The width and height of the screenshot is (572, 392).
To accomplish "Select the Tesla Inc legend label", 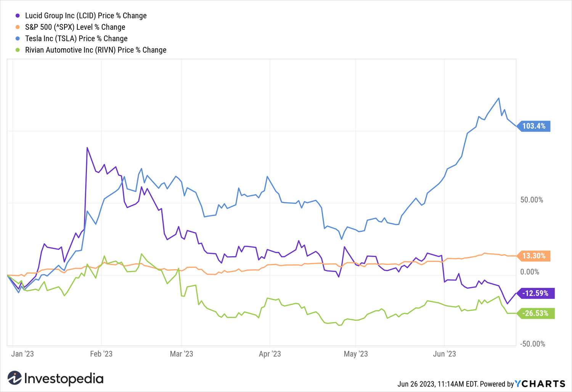I will pyautogui.click(x=76, y=39).
